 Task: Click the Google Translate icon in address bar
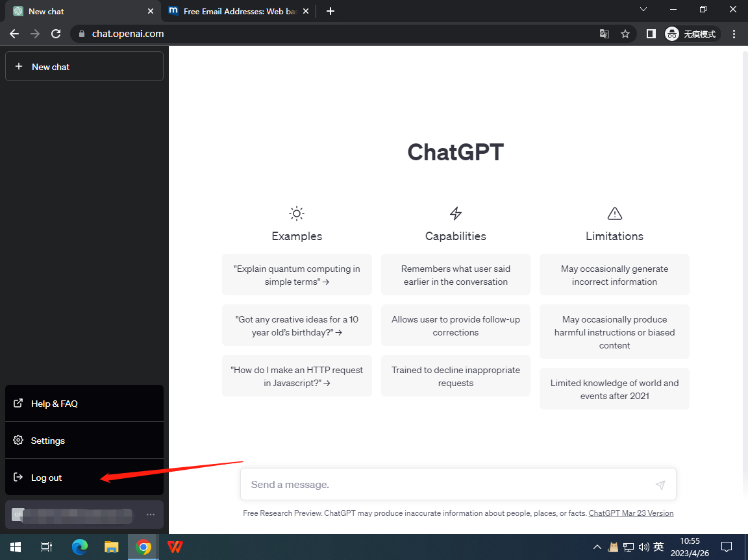604,34
